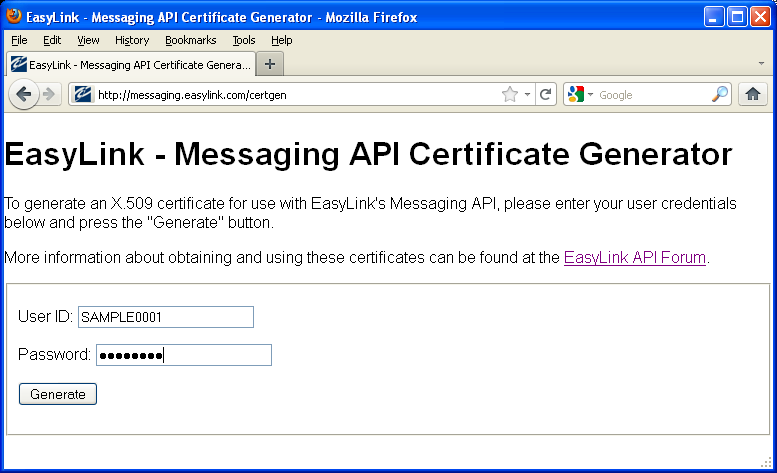Screen dimensions: 777x473
Task: Click the Generate button
Action: pos(58,394)
